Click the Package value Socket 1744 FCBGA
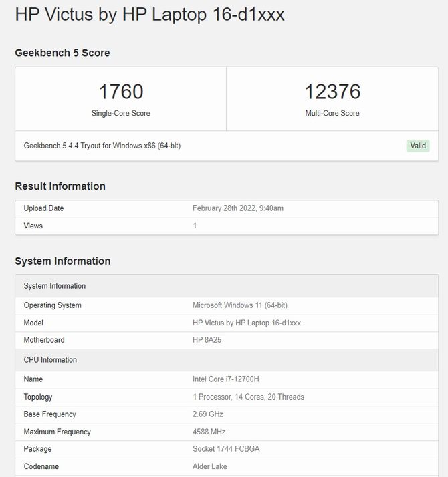 tap(226, 449)
